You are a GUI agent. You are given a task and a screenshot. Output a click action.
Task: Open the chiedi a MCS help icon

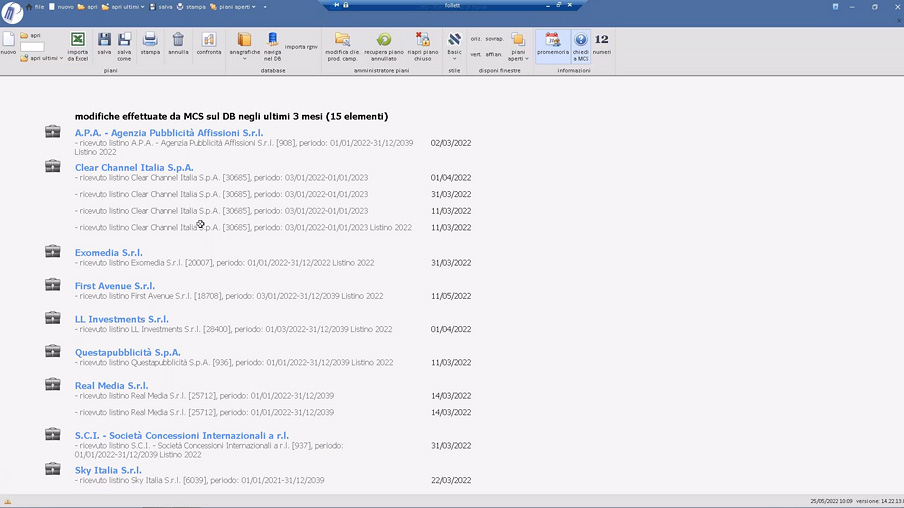pos(581,40)
